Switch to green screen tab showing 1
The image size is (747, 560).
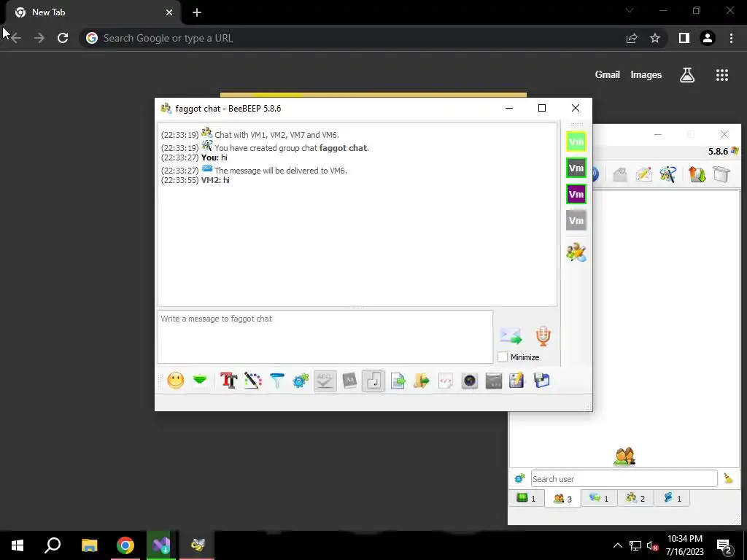[x=527, y=499]
